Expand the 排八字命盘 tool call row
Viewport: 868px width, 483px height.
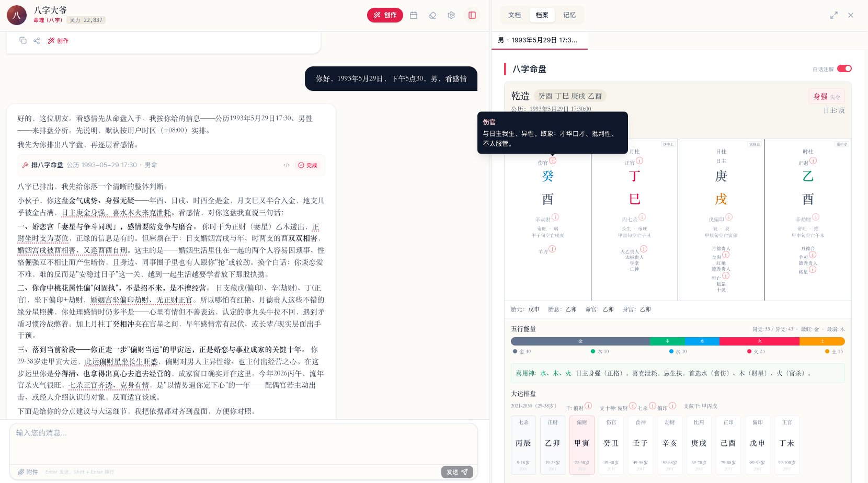point(171,165)
